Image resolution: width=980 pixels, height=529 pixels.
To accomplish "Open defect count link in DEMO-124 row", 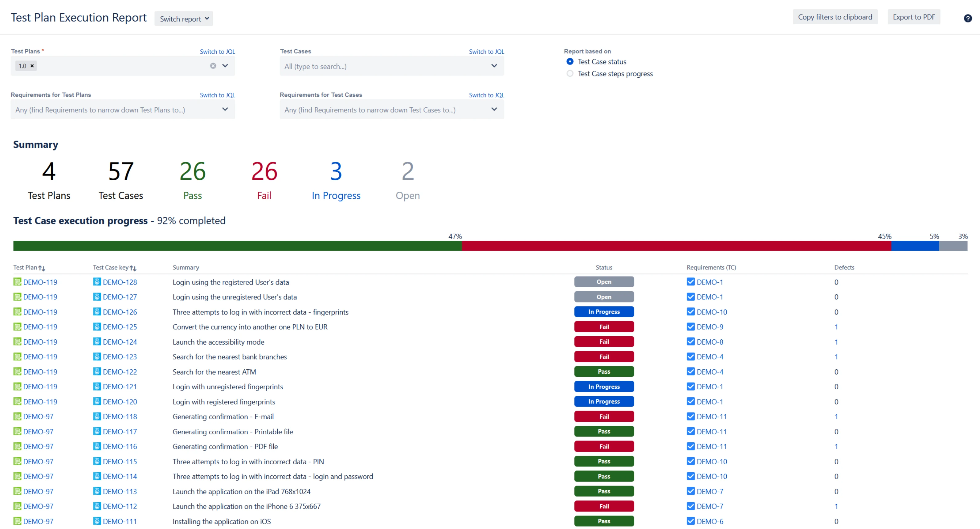I will coord(836,342).
